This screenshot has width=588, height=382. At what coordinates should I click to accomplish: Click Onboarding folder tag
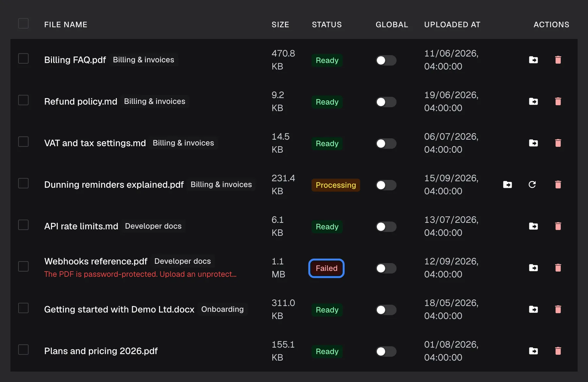222,309
